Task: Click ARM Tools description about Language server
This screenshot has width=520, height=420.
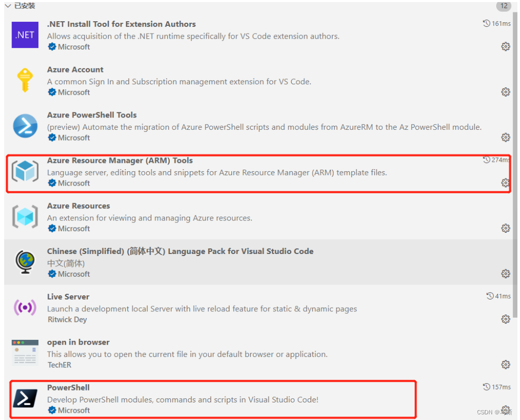Action: pos(217,173)
